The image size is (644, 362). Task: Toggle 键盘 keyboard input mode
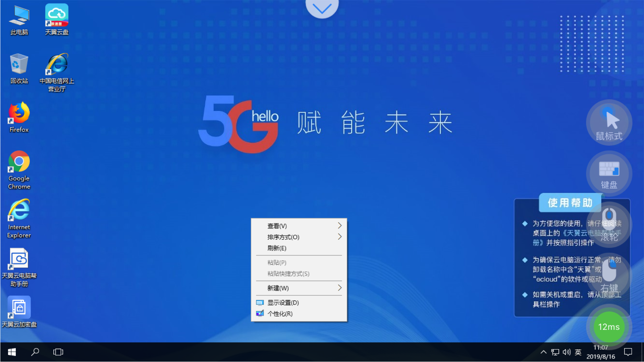click(609, 172)
